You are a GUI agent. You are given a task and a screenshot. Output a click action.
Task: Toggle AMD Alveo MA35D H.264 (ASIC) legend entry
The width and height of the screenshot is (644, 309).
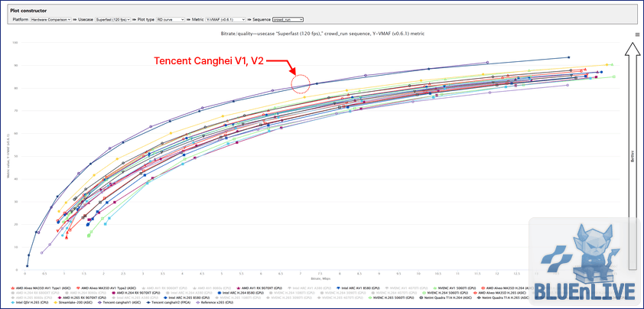tap(507, 288)
